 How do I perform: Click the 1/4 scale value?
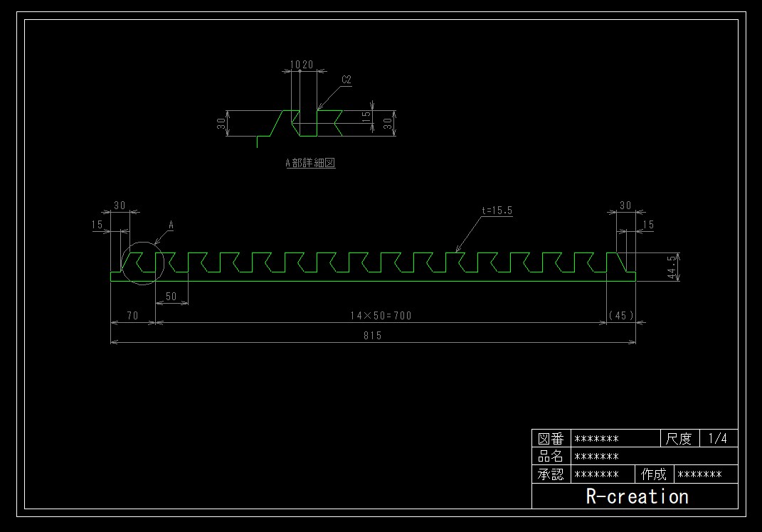point(718,439)
